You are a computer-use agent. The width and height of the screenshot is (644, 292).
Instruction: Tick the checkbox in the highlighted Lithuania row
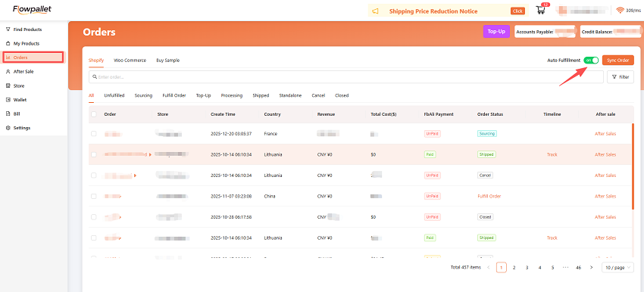pos(94,154)
